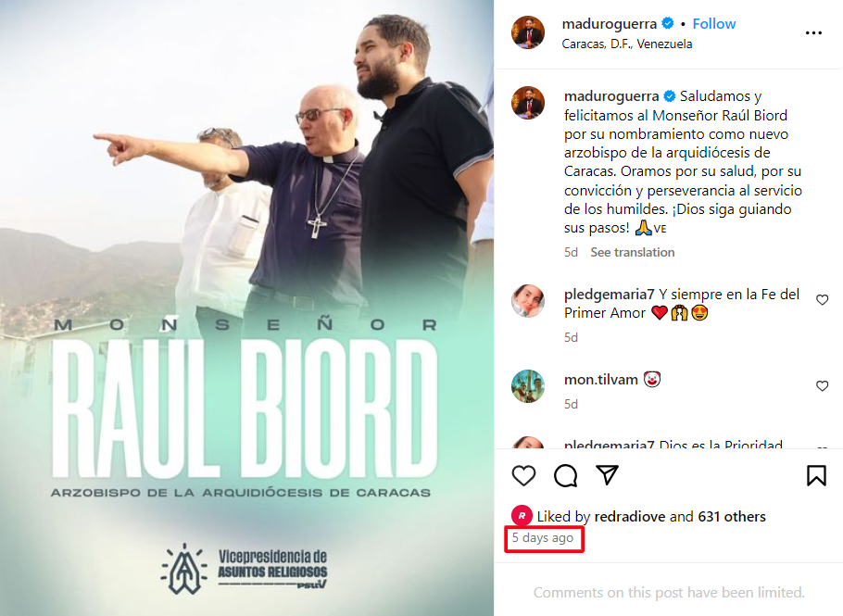Open redradiove's small avatar beside likes
Screen dimensions: 843x616
coord(522,516)
